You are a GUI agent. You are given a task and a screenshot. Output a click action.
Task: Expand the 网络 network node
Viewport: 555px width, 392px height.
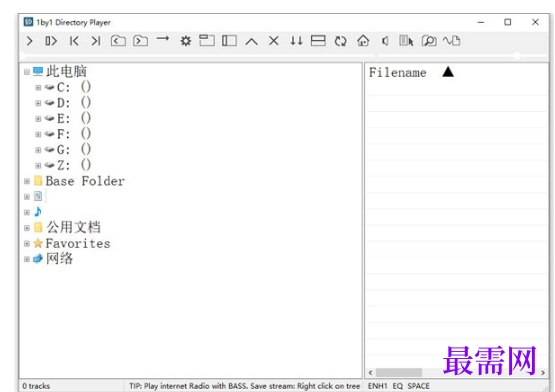(x=27, y=259)
